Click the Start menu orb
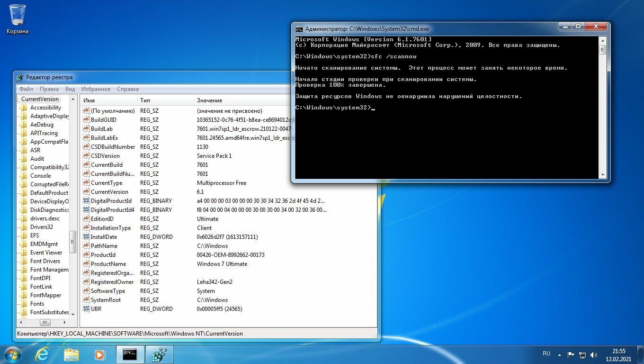 coord(12,354)
